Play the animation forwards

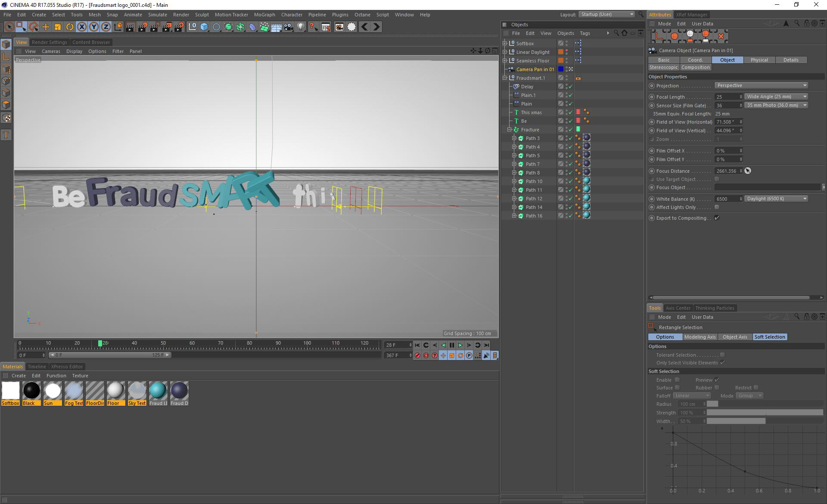click(460, 345)
